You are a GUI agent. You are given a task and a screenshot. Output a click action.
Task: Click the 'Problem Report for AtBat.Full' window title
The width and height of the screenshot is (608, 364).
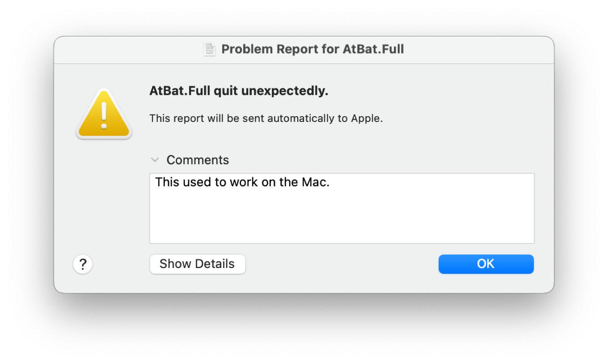coord(312,49)
